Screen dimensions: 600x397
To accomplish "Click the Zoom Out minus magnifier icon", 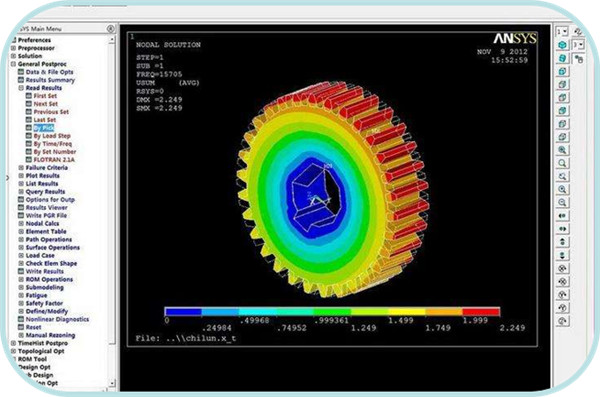I will click(562, 203).
